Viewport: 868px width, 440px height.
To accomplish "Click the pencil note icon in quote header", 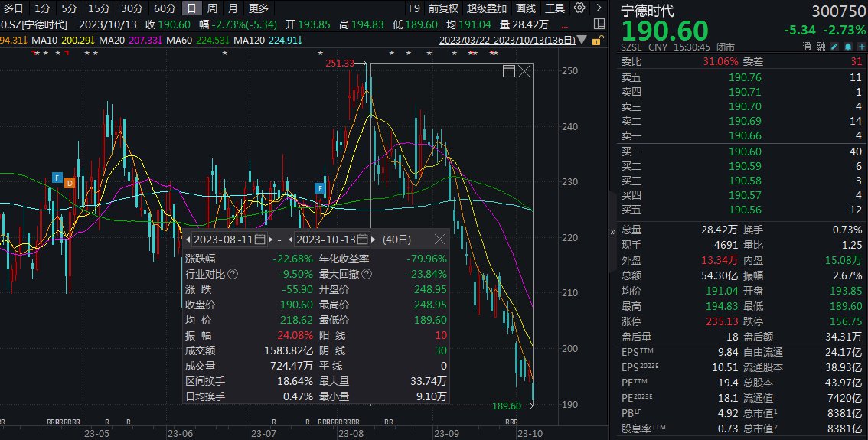I will click(834, 47).
